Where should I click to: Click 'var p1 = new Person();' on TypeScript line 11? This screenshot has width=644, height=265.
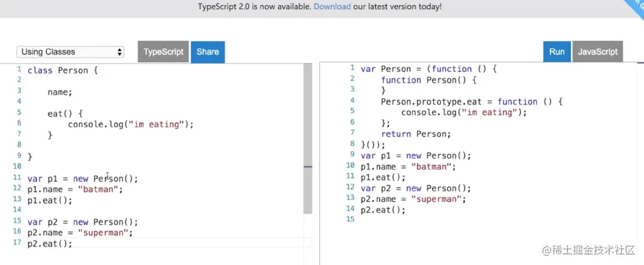click(82, 178)
